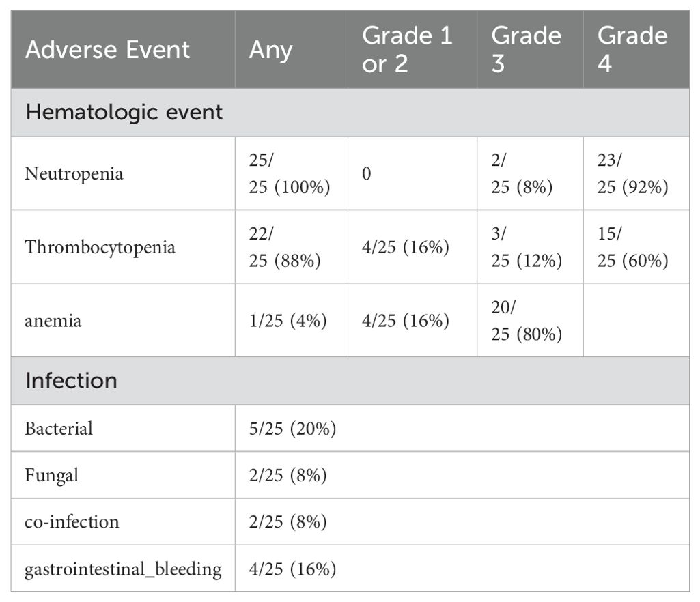The width and height of the screenshot is (700, 602).
Task: Click the Neutropenia row label
Action: pos(74,173)
